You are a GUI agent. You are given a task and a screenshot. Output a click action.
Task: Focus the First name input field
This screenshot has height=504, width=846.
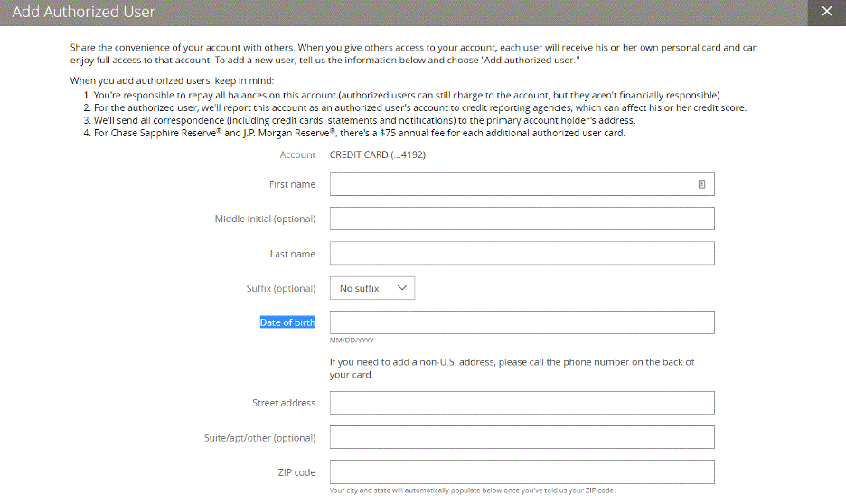[x=511, y=184]
